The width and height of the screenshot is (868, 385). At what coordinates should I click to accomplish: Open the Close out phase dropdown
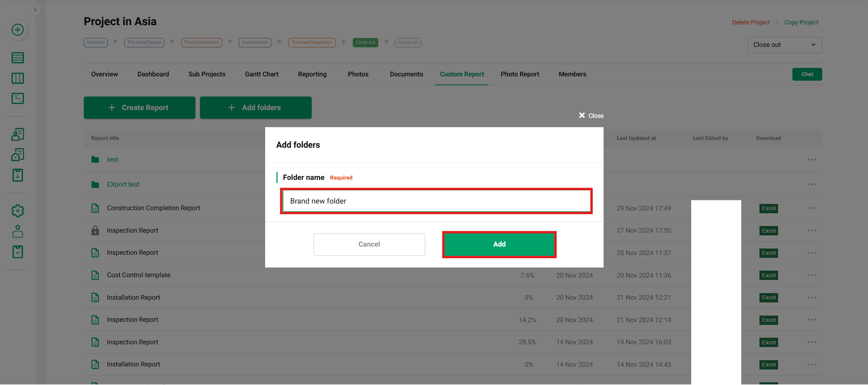(x=784, y=45)
